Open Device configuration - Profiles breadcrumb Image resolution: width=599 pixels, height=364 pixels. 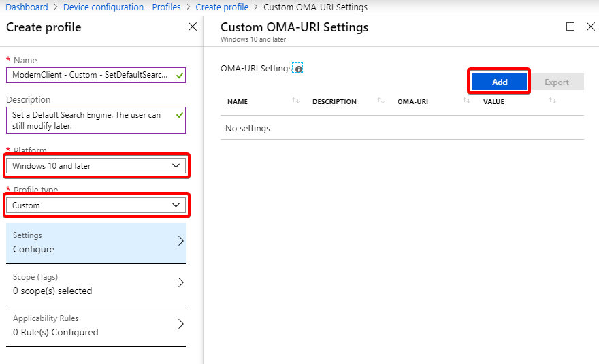(122, 7)
